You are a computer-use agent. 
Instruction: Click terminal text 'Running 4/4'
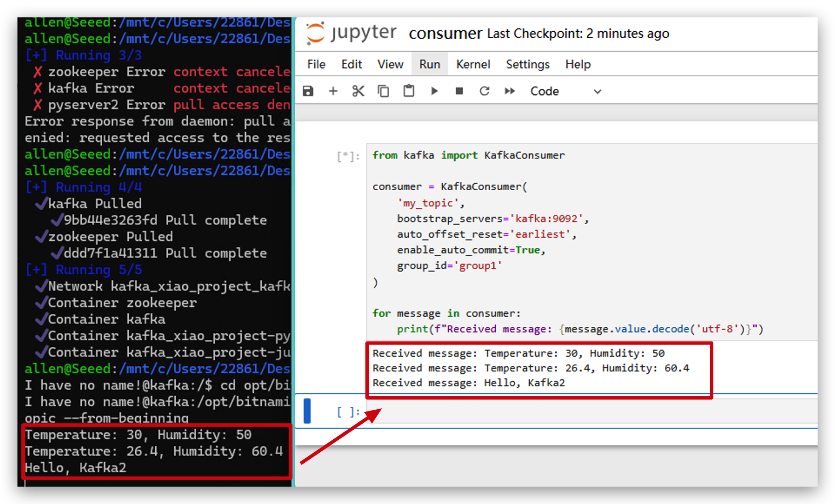click(x=99, y=187)
